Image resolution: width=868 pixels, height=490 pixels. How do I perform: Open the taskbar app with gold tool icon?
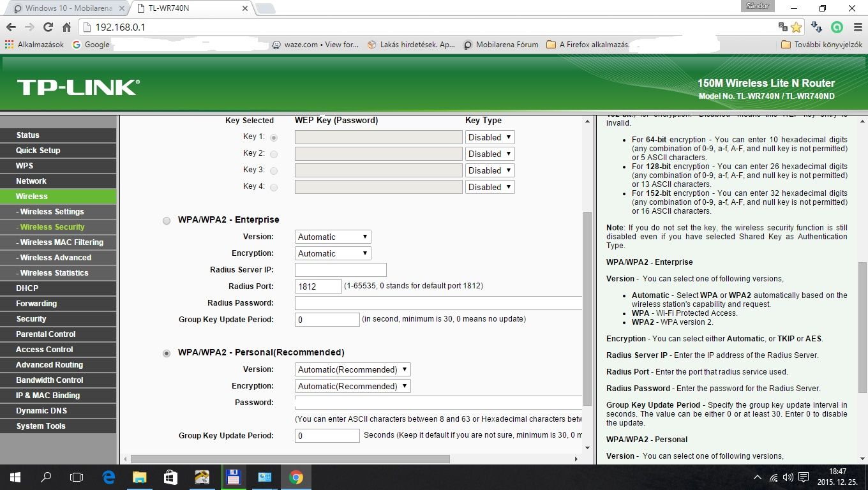(202, 477)
